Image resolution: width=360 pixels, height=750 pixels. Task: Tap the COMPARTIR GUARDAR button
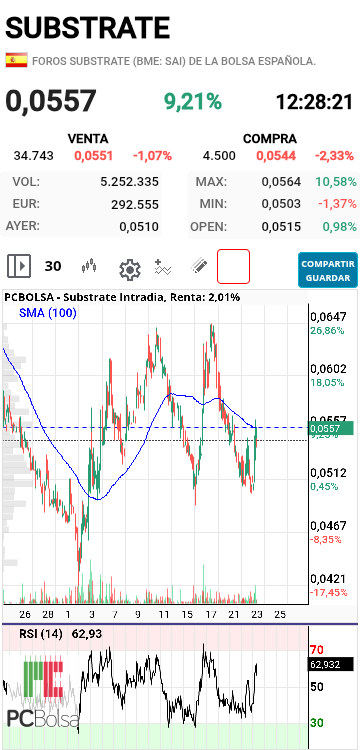(x=328, y=270)
